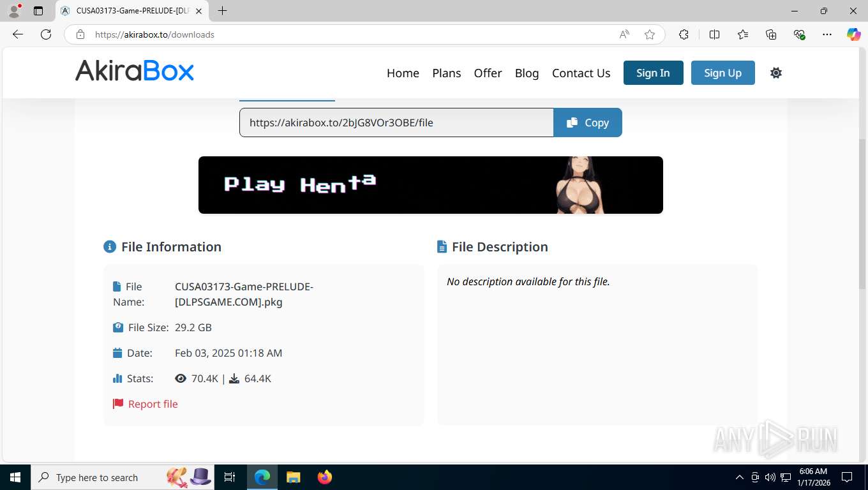Open the tab actions menu icon
Viewport: 868px width, 490px height.
click(x=38, y=11)
